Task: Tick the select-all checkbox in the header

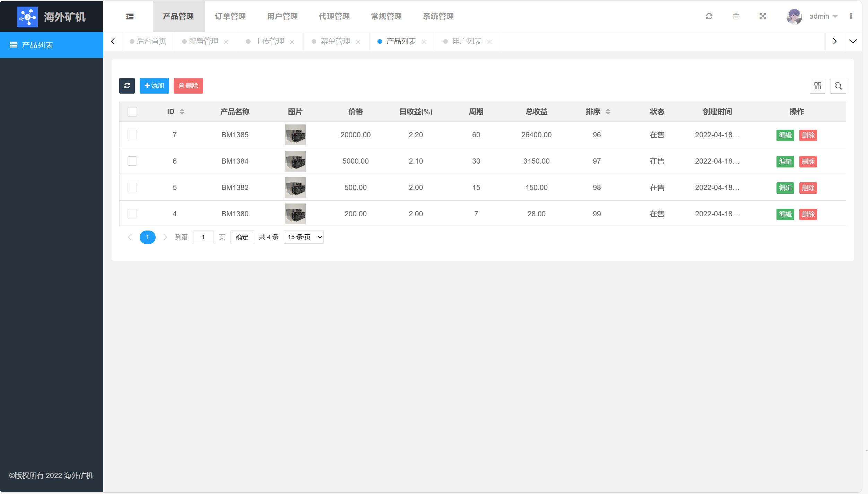Action: coord(132,112)
